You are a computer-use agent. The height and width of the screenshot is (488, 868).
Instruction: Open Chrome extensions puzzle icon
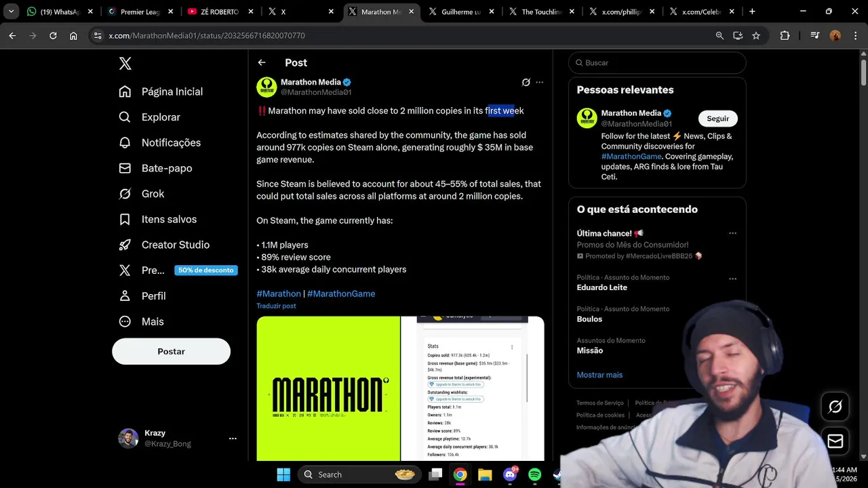coord(785,35)
